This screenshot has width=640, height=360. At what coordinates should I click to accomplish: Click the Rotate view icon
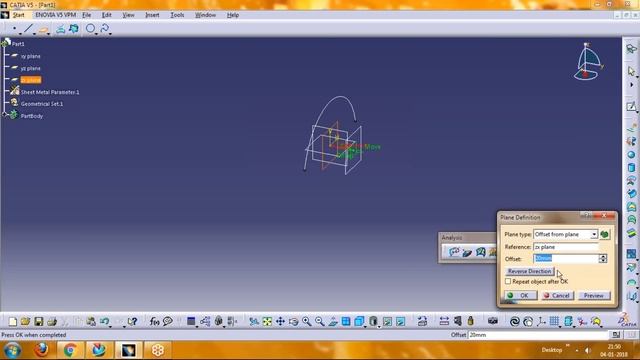(293, 322)
